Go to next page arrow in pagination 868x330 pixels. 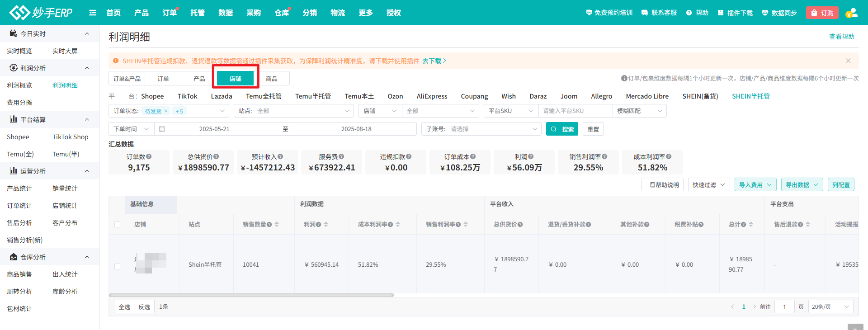754,306
